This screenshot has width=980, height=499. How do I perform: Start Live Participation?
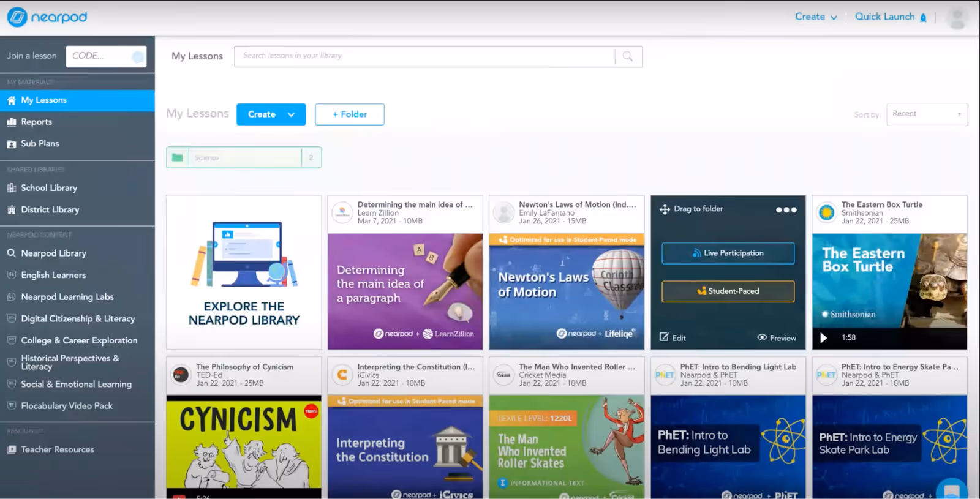[x=728, y=253]
